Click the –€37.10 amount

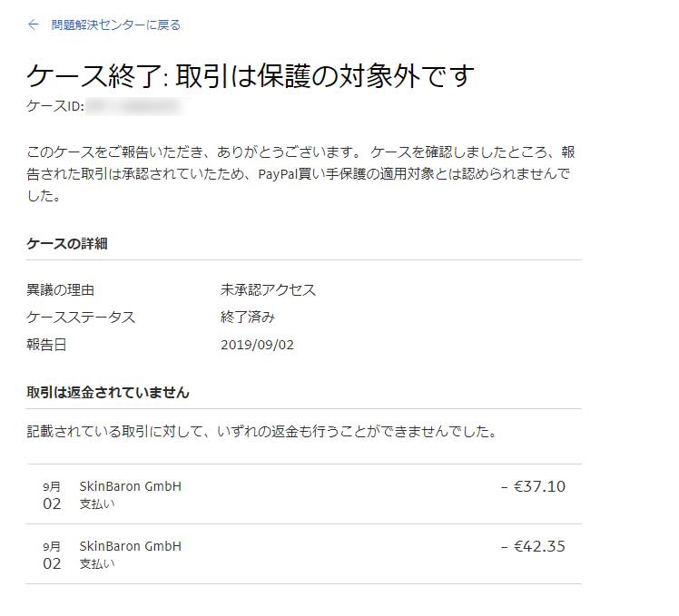tap(533, 486)
